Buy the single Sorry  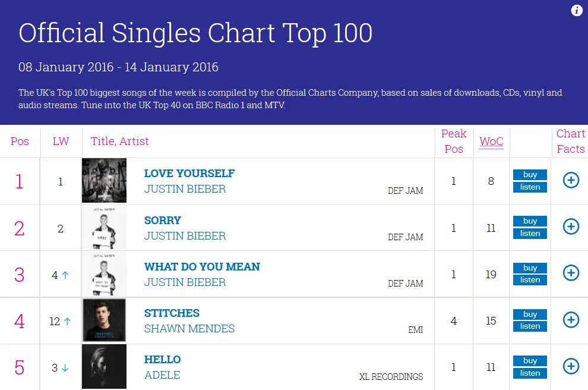coord(530,221)
